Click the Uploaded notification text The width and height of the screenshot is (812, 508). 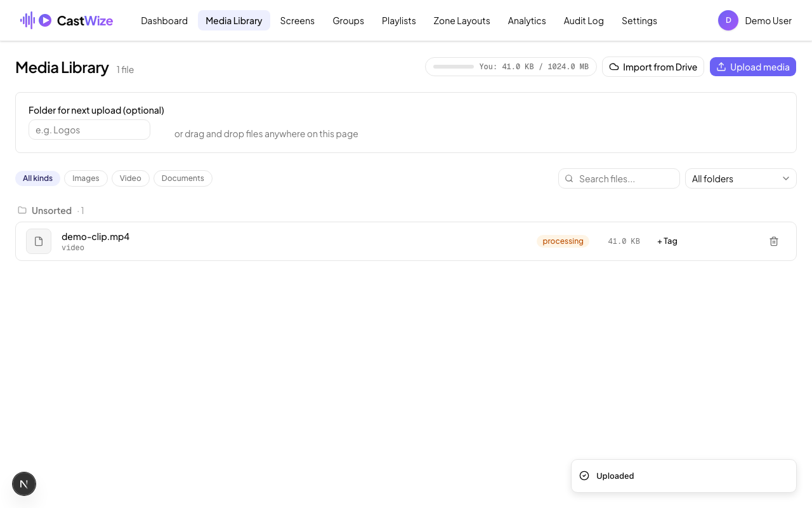click(x=615, y=476)
